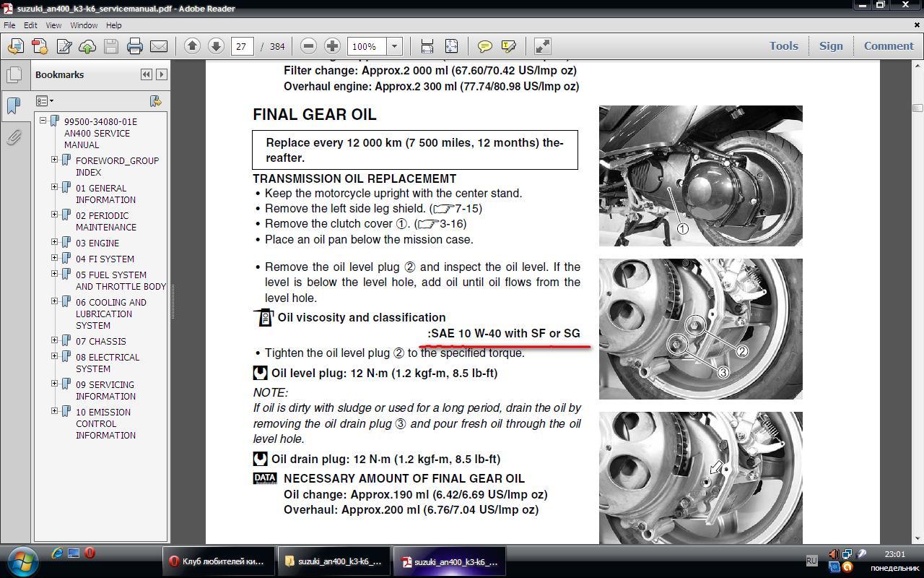Viewport: 924px width, 578px height.
Task: Zoom out using the minus button
Action: coord(308,46)
